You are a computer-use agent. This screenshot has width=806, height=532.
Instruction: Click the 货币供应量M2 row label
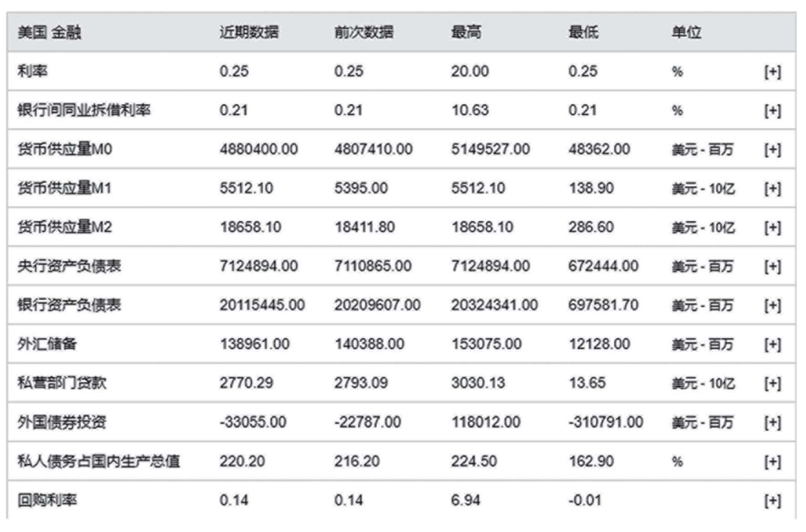(x=65, y=227)
